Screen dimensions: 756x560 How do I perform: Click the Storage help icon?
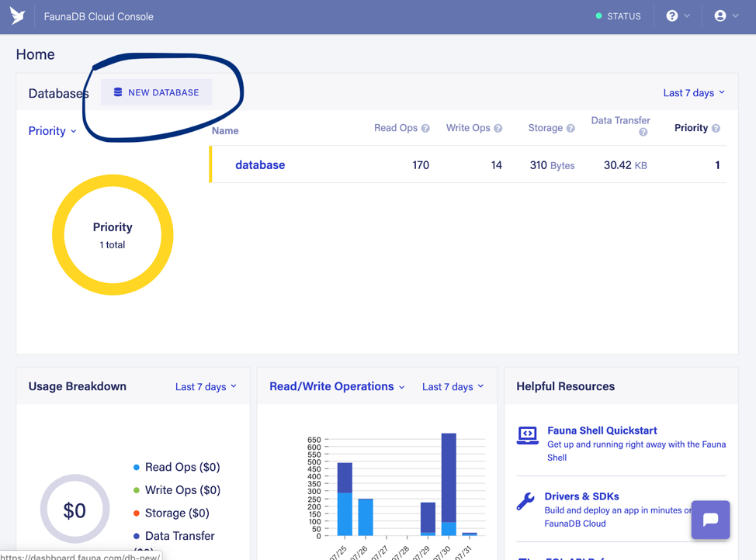[570, 128]
